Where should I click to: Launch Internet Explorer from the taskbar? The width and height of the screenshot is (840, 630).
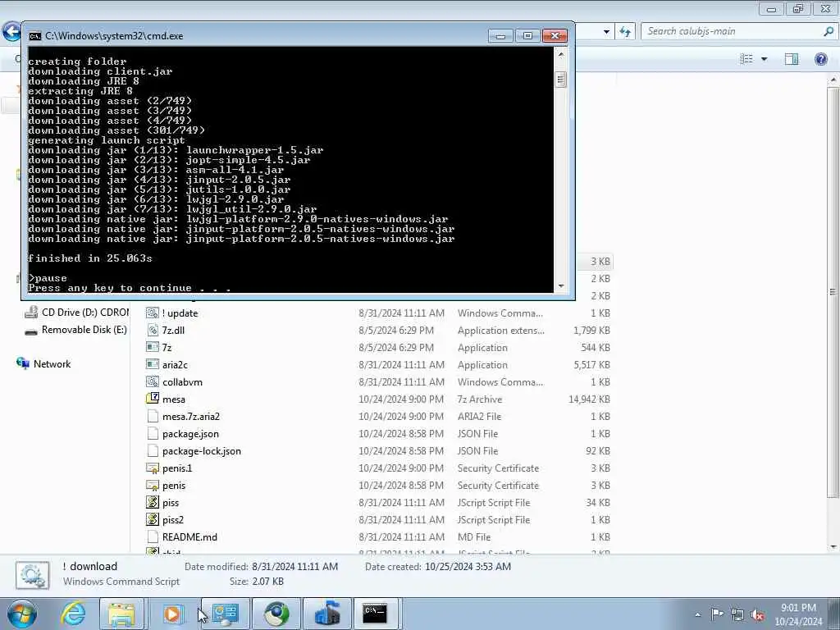tap(73, 614)
